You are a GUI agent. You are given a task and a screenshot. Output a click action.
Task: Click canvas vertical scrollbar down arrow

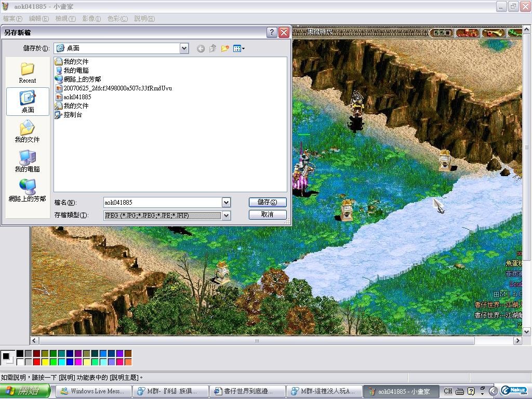point(527,331)
